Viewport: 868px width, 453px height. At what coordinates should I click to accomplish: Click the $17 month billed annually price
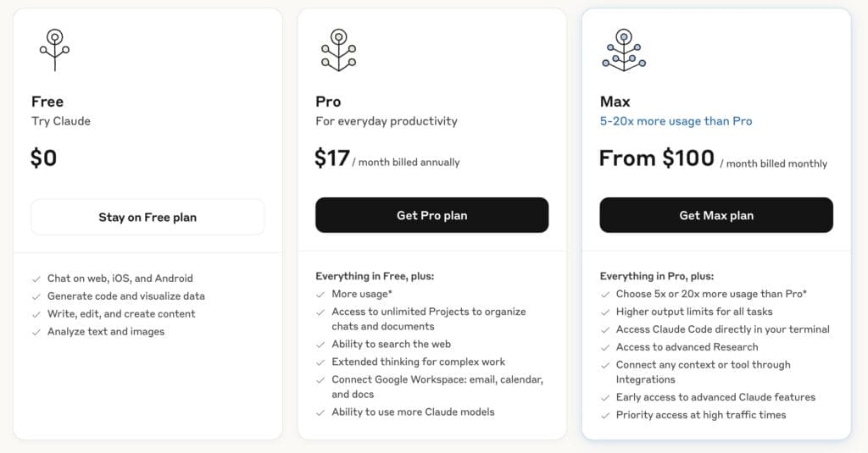tap(387, 158)
